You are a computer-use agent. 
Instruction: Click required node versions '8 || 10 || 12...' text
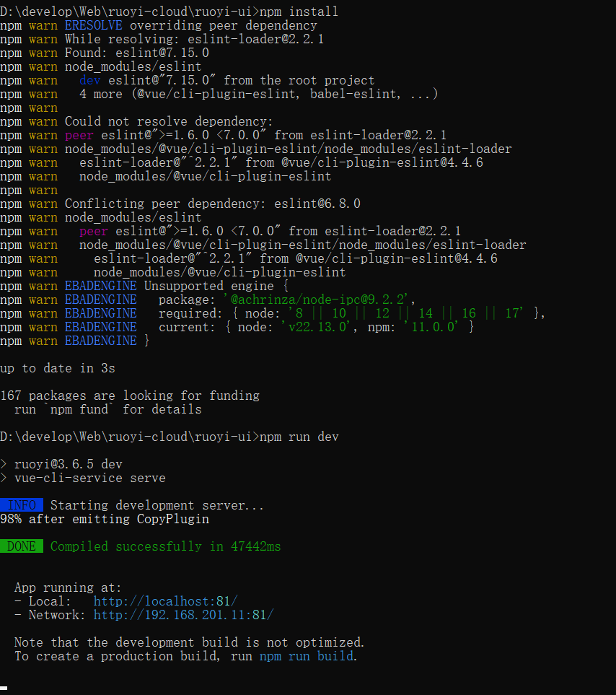[405, 313]
